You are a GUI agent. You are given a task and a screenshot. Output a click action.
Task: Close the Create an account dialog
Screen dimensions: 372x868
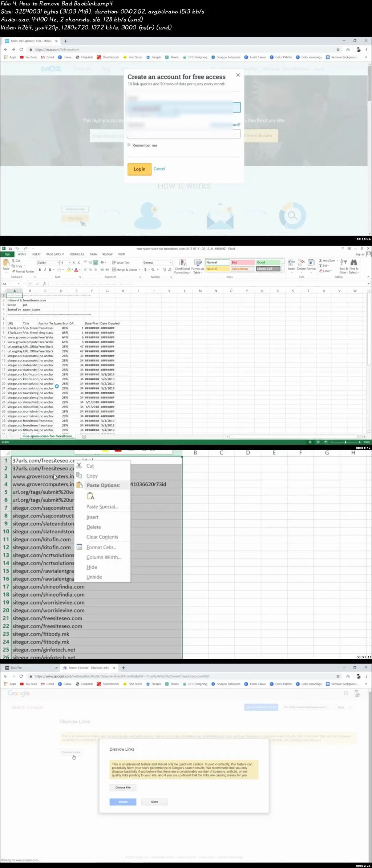238,75
